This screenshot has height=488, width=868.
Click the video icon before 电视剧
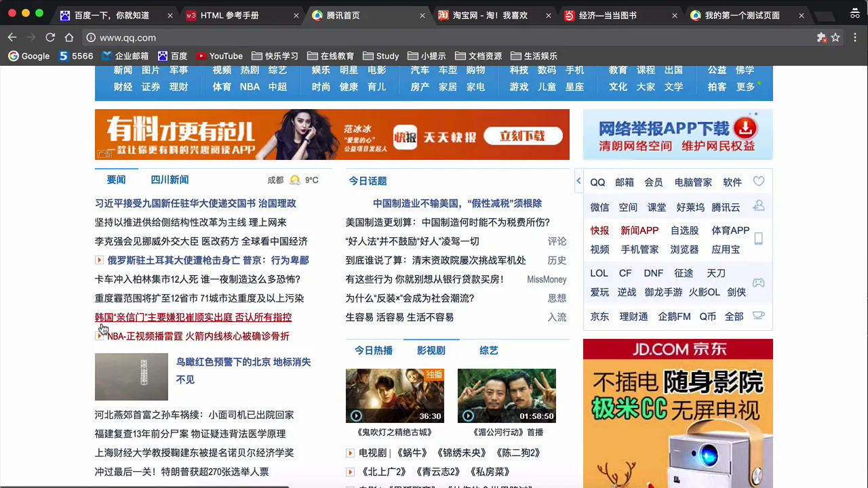coord(350,453)
